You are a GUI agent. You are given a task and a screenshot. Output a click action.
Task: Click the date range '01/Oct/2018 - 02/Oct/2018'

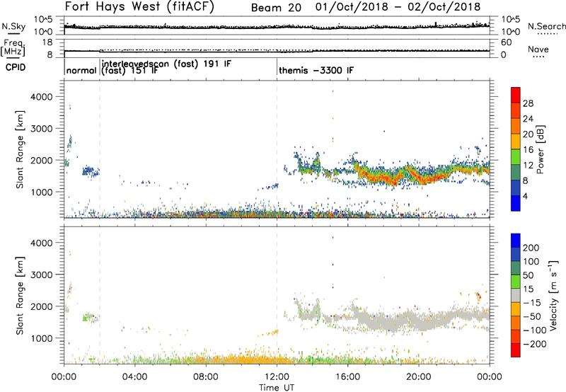pyautogui.click(x=398, y=7)
